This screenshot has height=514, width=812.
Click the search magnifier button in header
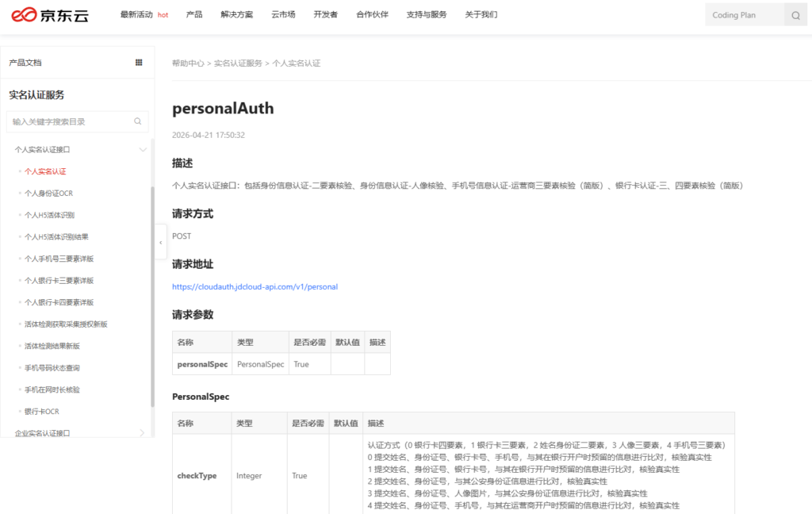(795, 15)
